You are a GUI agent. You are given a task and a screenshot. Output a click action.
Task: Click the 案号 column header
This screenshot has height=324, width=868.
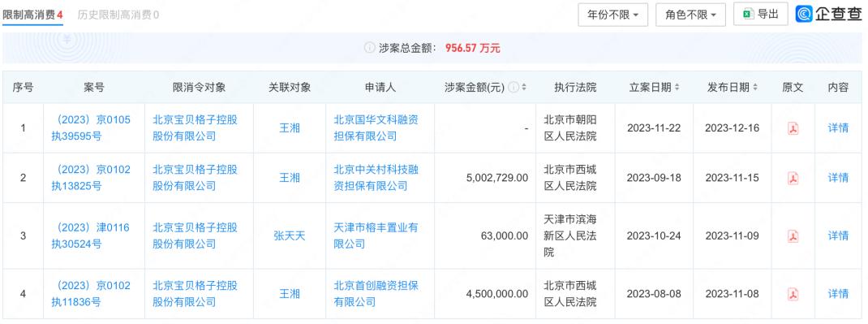coord(94,88)
